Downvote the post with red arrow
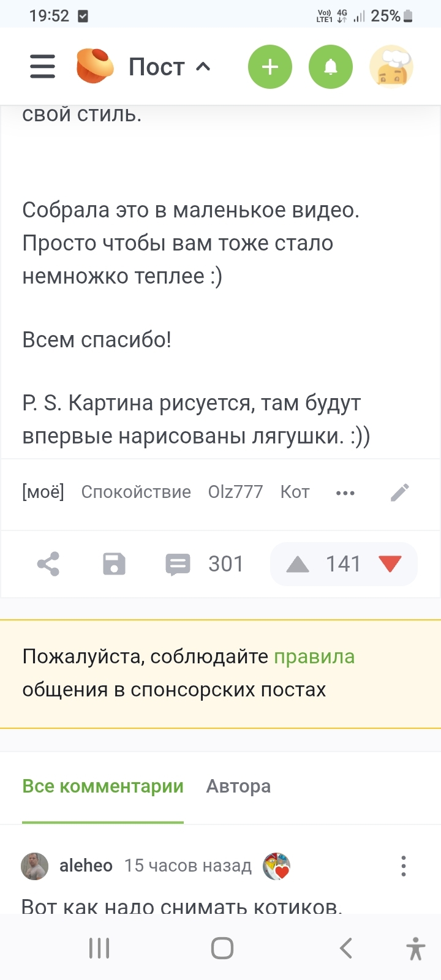 coord(390,564)
